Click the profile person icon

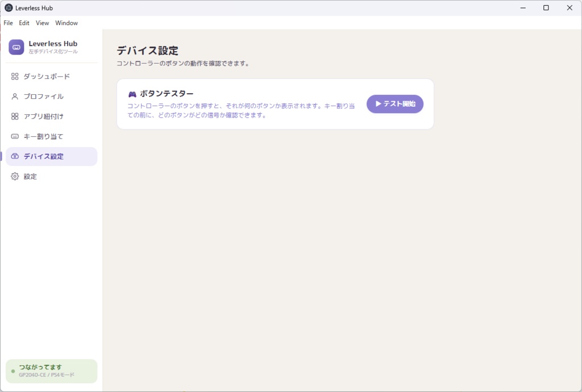[15, 97]
